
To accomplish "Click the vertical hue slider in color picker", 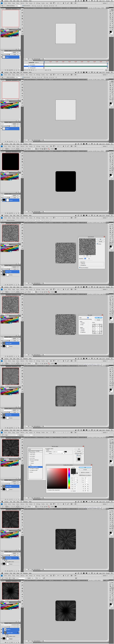I will (x=69, y=478).
